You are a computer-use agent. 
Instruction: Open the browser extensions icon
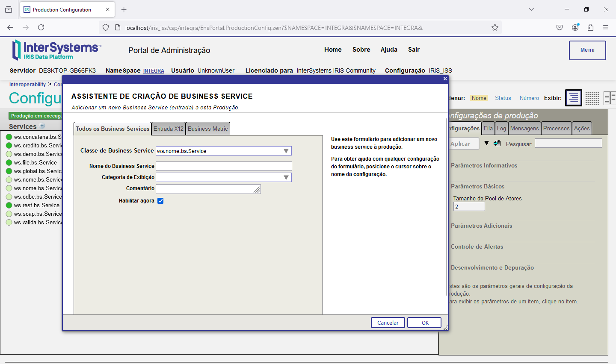590,28
